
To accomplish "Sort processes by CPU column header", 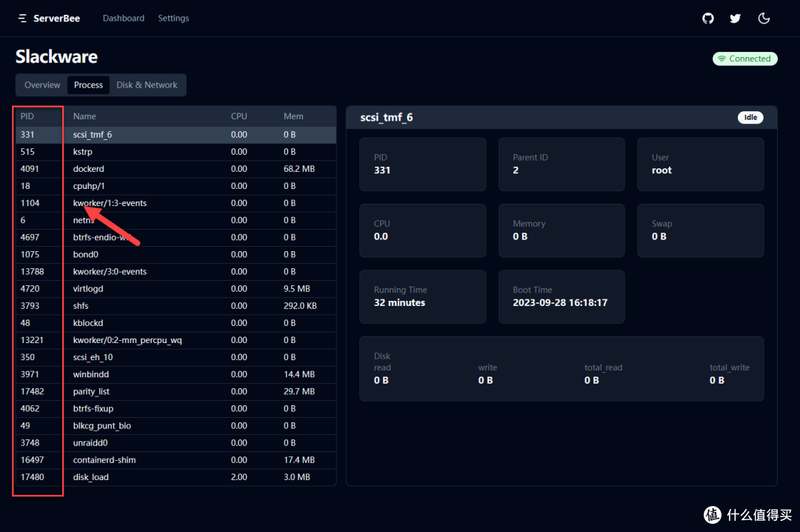I will coord(239,116).
